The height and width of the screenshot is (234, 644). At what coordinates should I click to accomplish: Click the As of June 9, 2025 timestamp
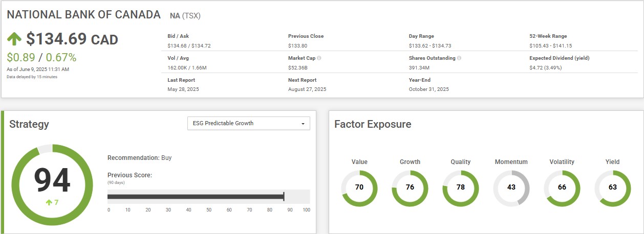tap(38, 69)
